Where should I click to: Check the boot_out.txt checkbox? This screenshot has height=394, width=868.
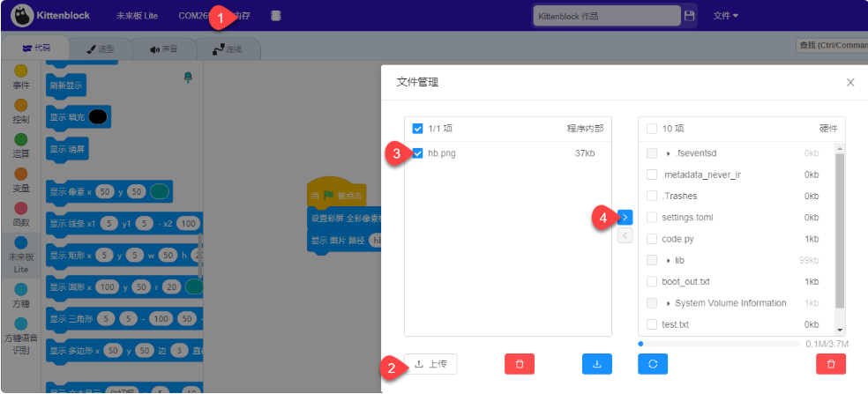coord(652,282)
